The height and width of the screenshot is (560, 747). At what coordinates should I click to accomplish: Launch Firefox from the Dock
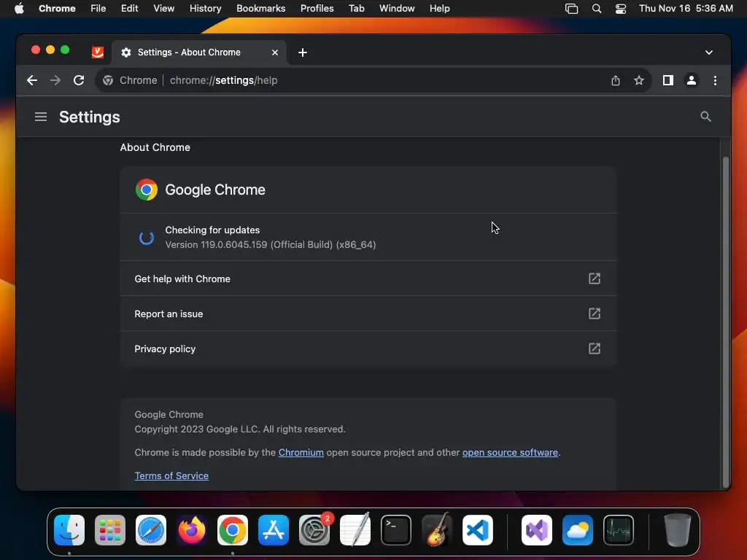pyautogui.click(x=192, y=530)
